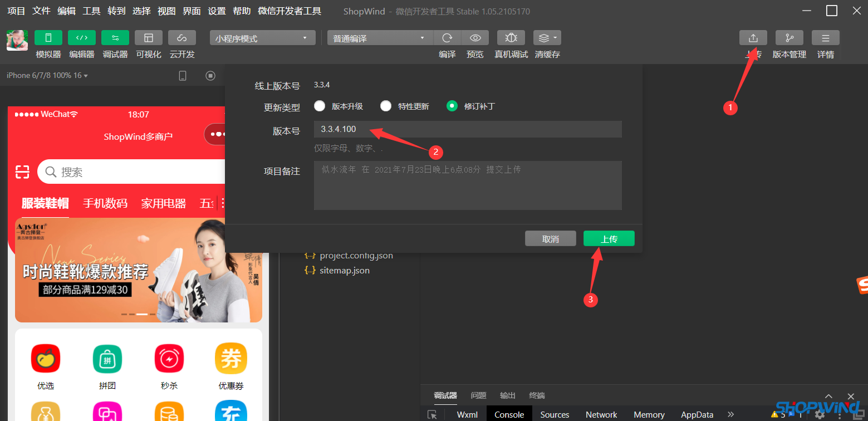Toggle the 调试器 debugger panel button
868x421 pixels.
[115, 37]
